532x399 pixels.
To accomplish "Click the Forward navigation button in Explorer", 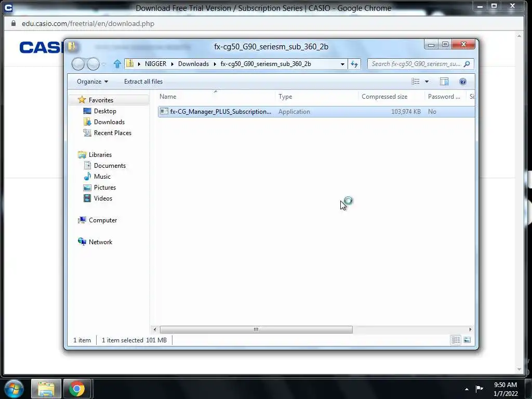I will (93, 64).
